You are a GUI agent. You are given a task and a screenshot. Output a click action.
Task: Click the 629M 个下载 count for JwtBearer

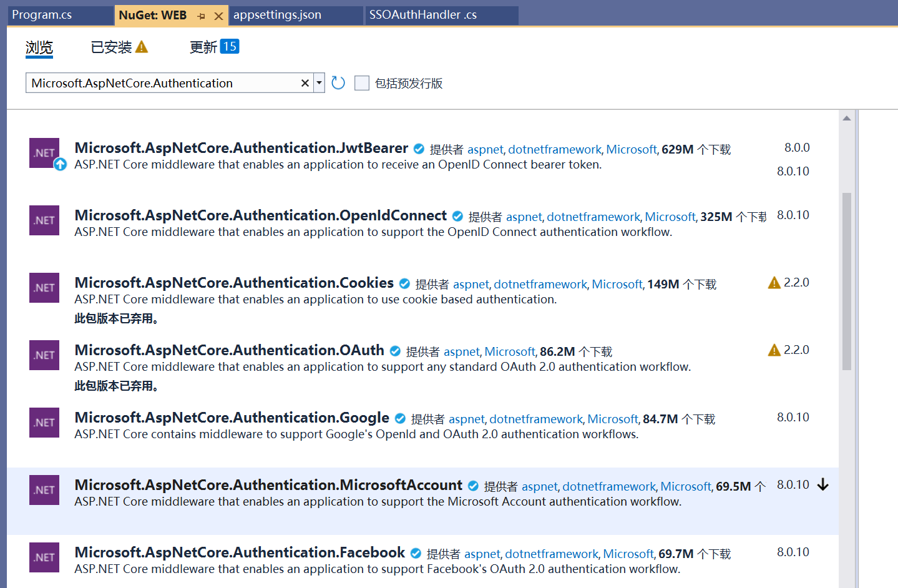tap(696, 150)
